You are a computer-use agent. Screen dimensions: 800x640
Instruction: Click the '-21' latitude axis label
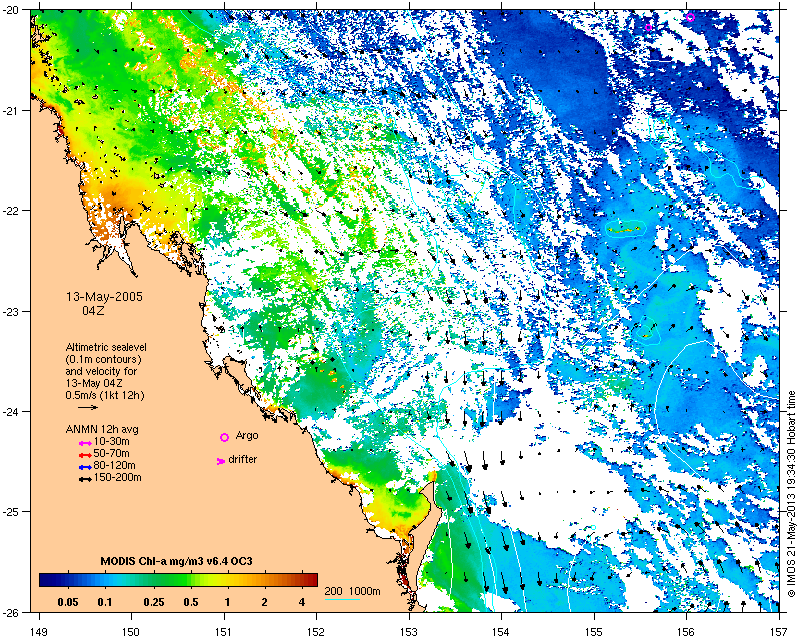(12, 110)
